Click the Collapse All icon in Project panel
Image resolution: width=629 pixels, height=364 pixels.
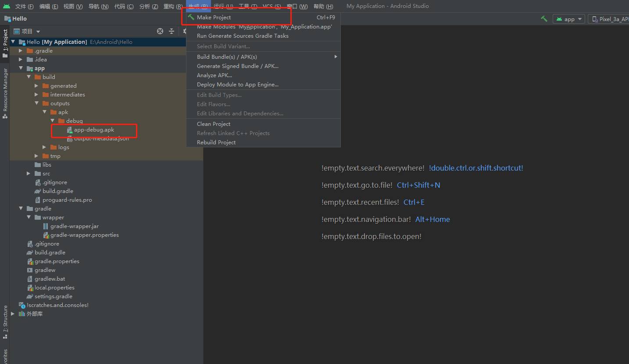pyautogui.click(x=172, y=31)
